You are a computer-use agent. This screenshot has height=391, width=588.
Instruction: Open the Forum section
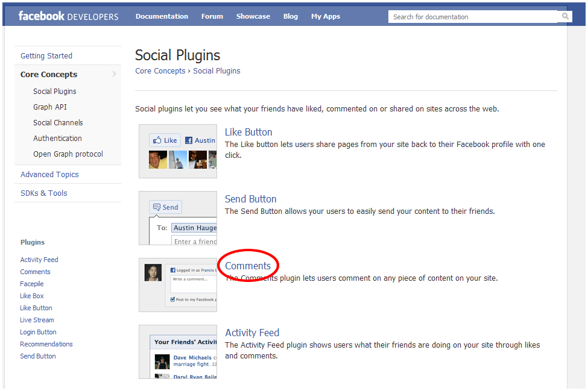tap(212, 16)
